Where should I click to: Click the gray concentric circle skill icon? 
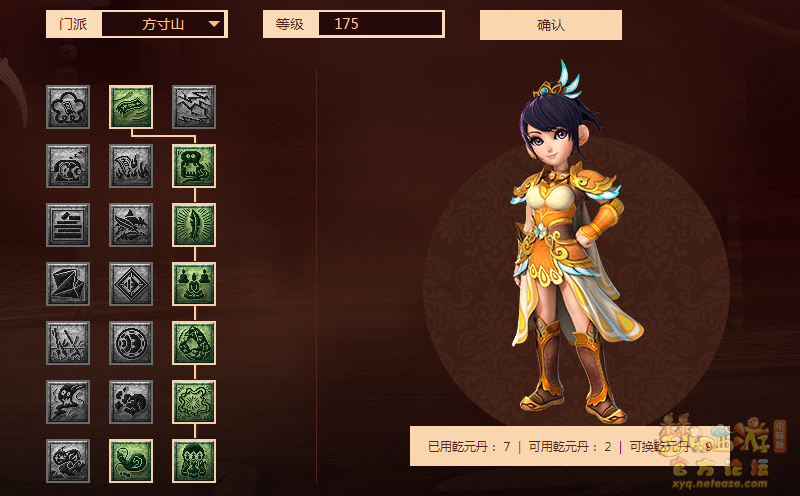131,343
